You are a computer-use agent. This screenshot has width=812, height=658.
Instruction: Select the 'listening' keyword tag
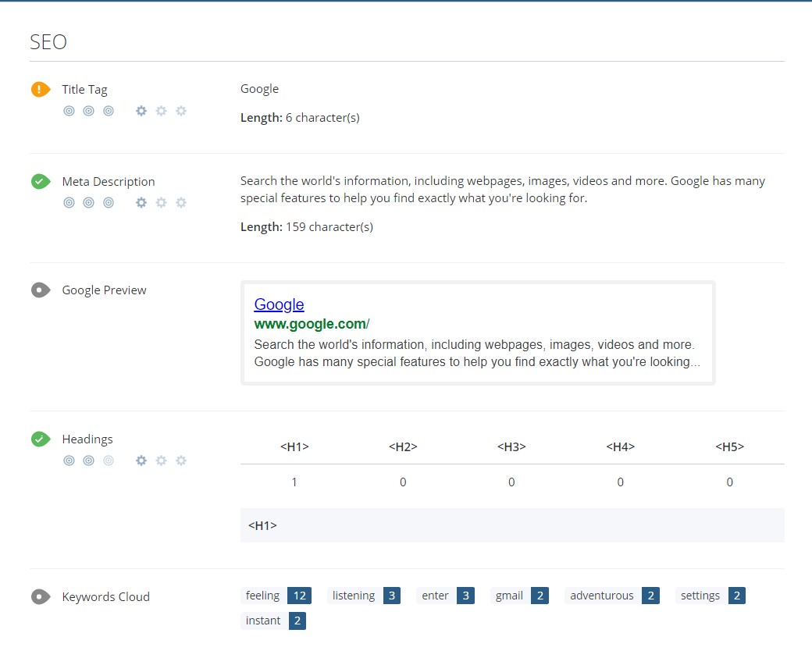pos(354,596)
